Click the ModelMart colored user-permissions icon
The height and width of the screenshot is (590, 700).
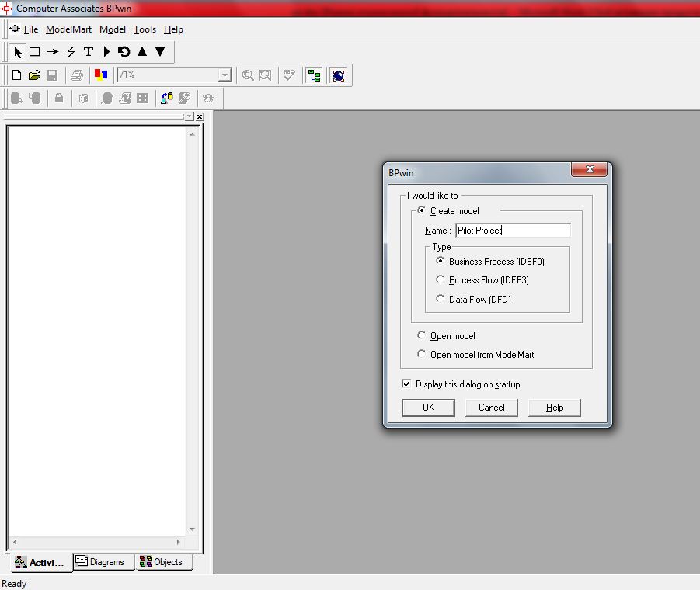click(x=166, y=98)
